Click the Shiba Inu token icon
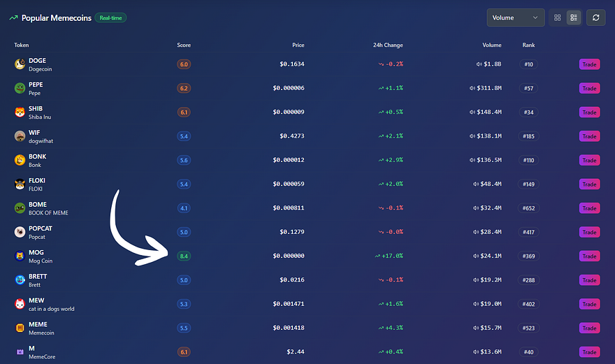 [x=20, y=112]
